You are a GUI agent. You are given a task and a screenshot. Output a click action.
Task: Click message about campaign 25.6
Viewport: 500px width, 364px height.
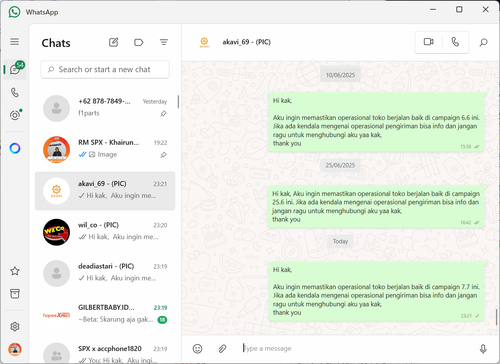tap(376, 207)
